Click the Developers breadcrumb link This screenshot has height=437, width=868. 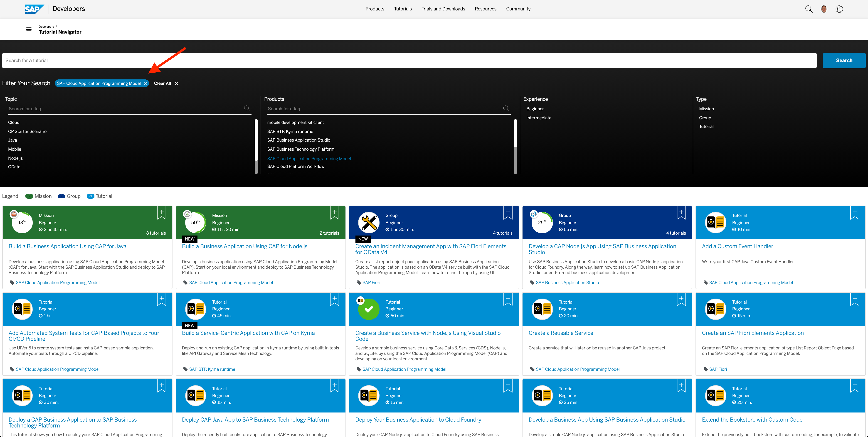click(x=46, y=27)
